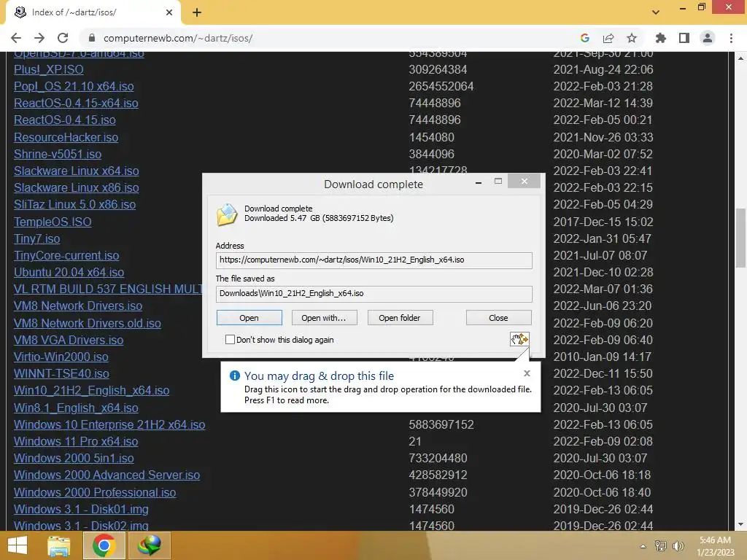
Task: Click the page vertical scrollbar thumb
Action: 740,238
